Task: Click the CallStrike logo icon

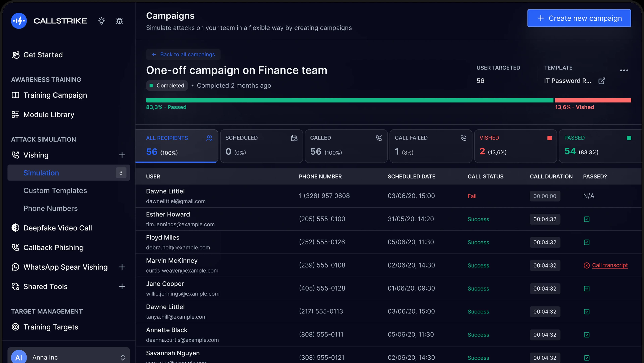Action: tap(19, 21)
